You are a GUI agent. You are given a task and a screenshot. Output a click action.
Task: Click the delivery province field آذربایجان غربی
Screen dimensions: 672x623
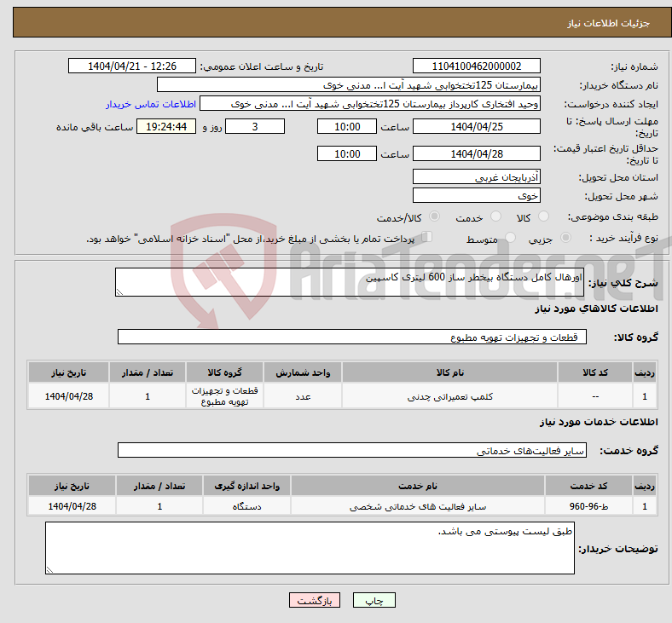[476, 176]
